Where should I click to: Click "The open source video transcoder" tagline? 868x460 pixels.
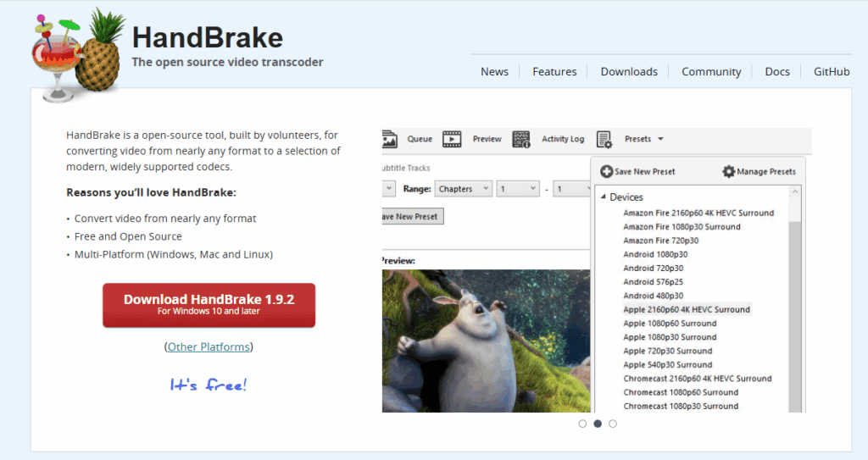[227, 62]
